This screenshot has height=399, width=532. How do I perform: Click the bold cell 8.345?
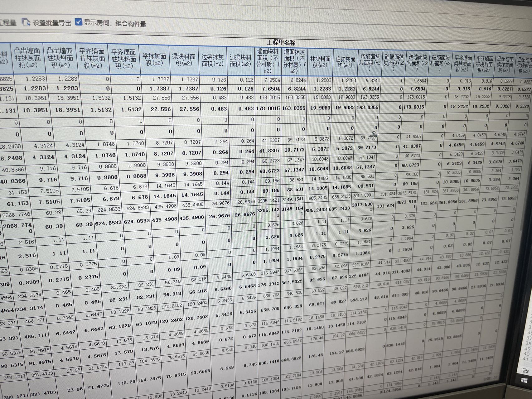coord(250,365)
